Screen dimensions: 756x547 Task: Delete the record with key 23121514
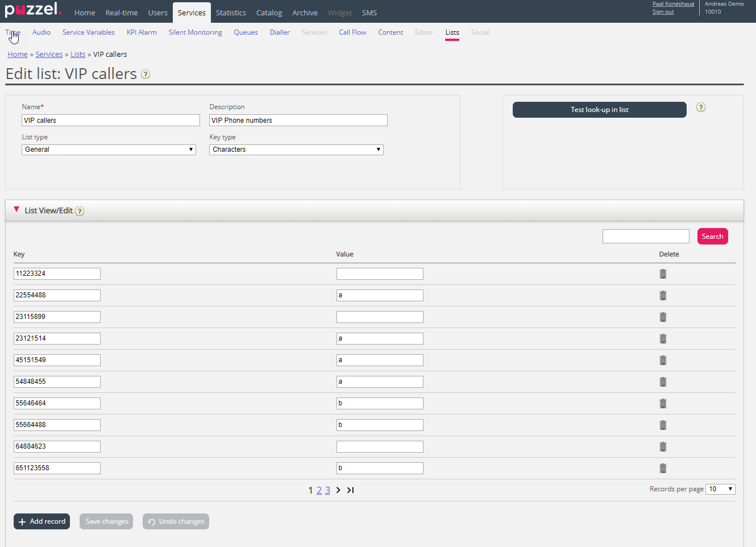[x=663, y=339]
